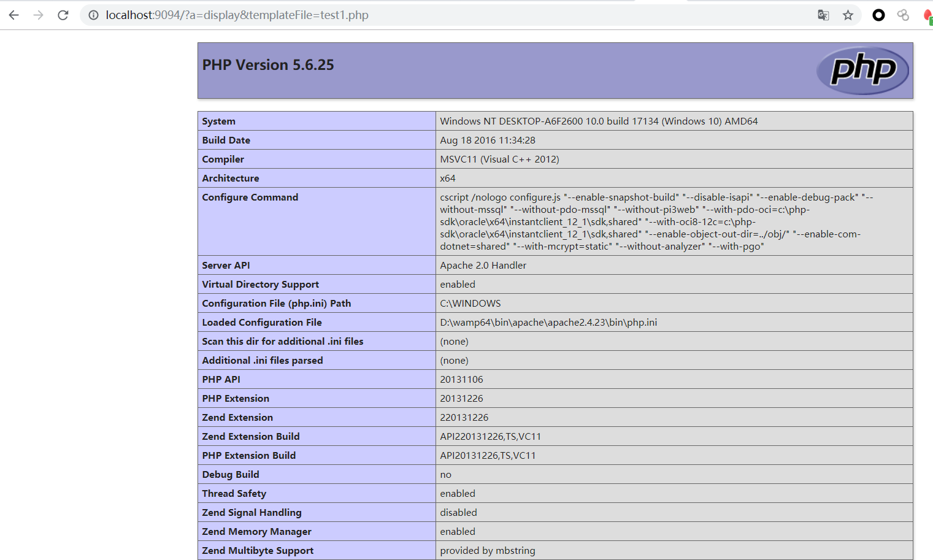Select the Debug Build 'no' value
Image resolution: width=933 pixels, height=560 pixels.
click(445, 475)
